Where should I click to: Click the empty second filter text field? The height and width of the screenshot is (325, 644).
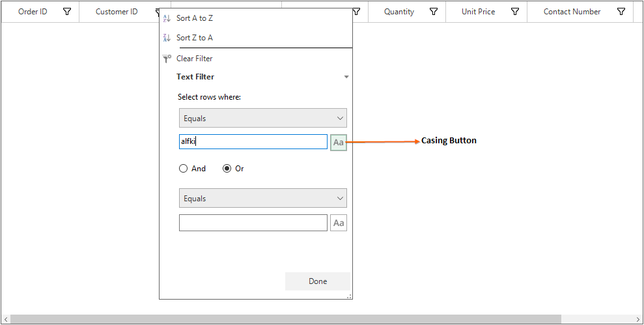click(253, 223)
